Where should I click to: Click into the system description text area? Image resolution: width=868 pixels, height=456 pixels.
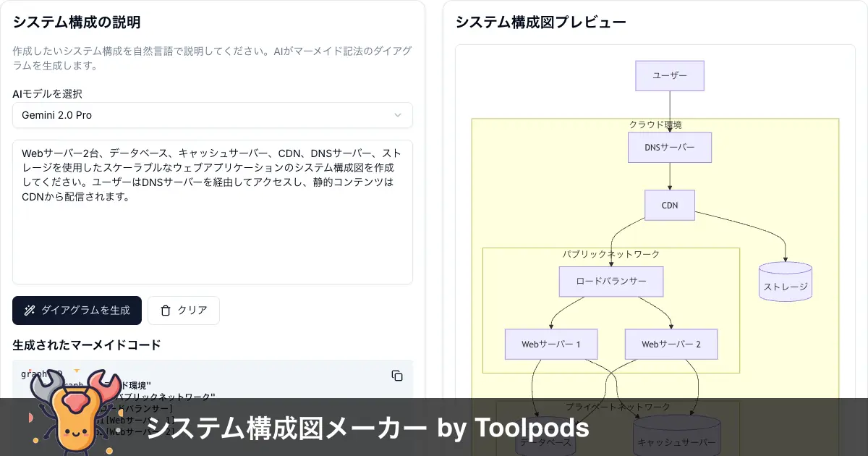[x=213, y=212]
